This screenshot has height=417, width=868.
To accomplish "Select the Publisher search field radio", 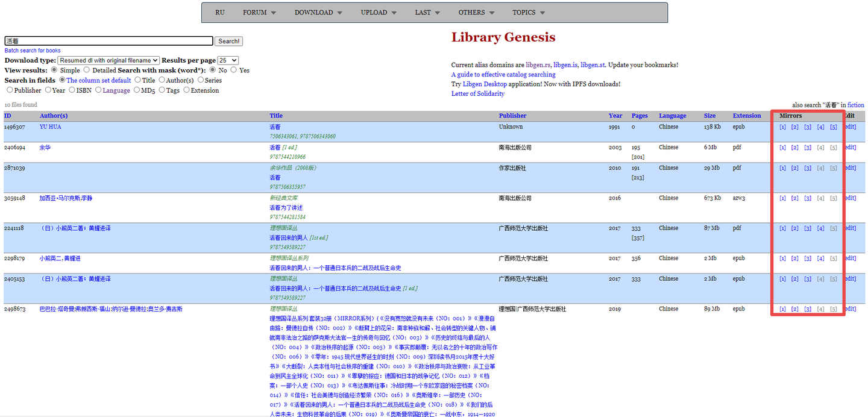I will 10,90.
